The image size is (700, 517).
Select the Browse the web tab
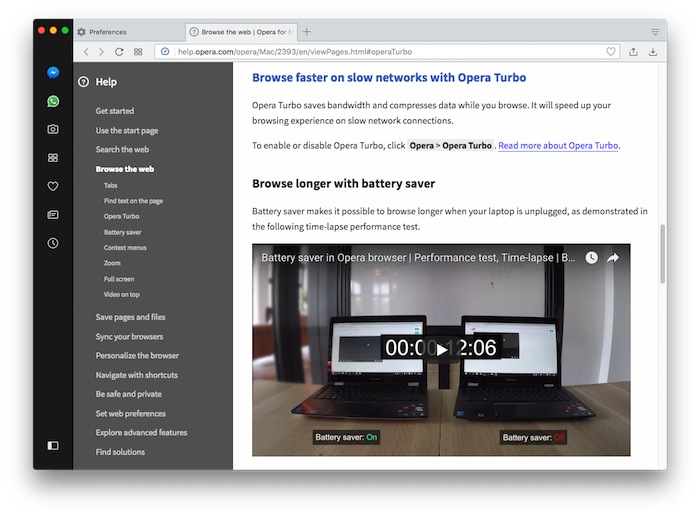(x=241, y=32)
